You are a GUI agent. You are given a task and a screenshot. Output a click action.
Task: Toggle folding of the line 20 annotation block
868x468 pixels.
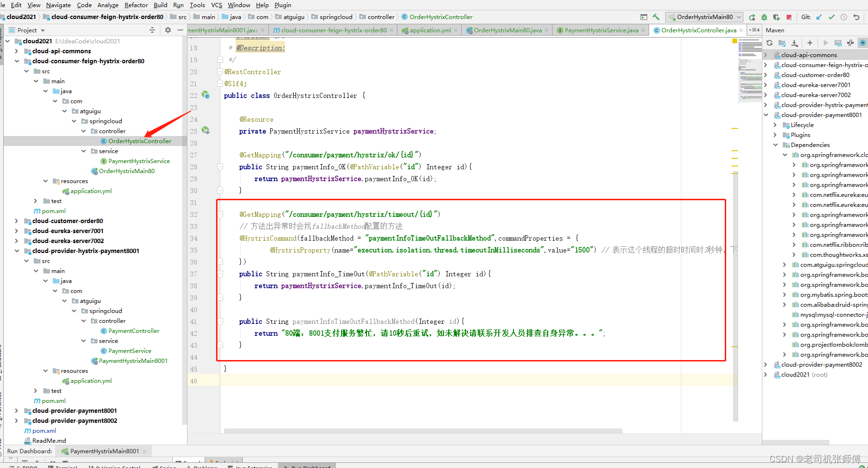(x=220, y=72)
